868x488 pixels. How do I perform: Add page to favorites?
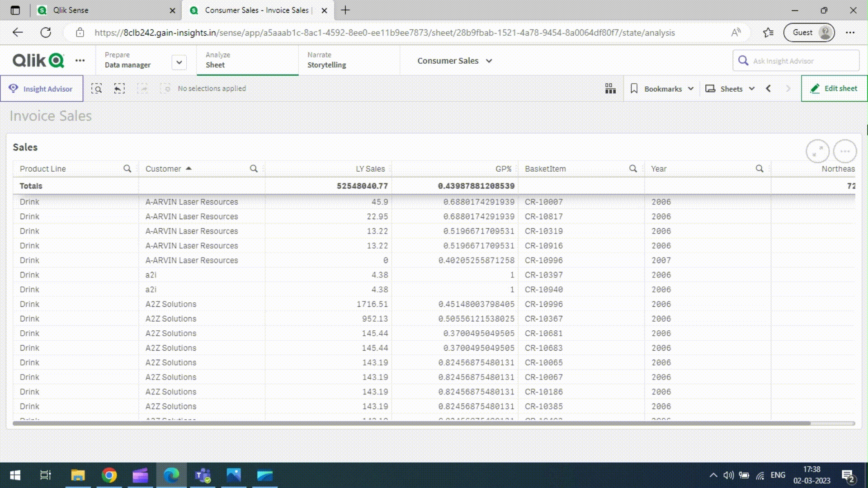[768, 33]
